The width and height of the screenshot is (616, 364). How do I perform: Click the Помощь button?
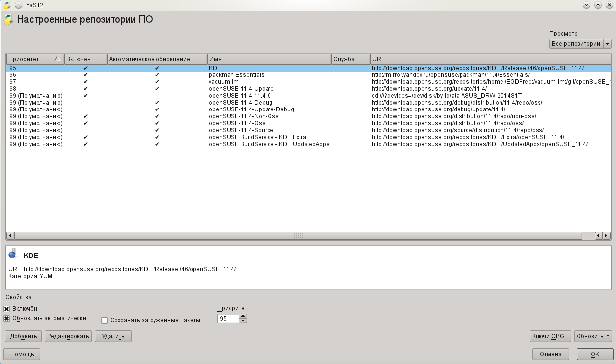coord(22,354)
